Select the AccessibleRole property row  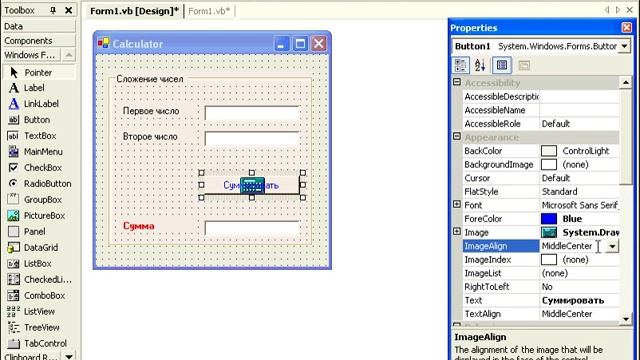(x=541, y=124)
